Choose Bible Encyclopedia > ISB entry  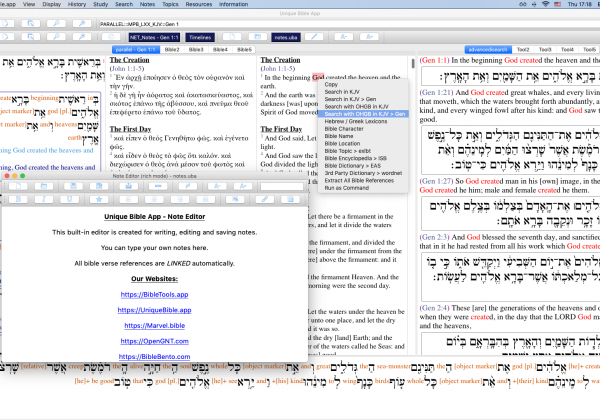point(363,158)
